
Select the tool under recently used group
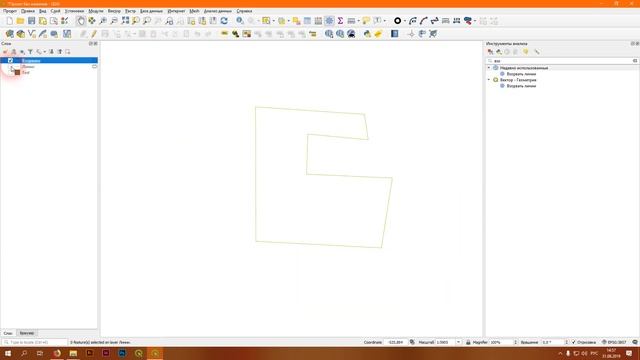521,74
